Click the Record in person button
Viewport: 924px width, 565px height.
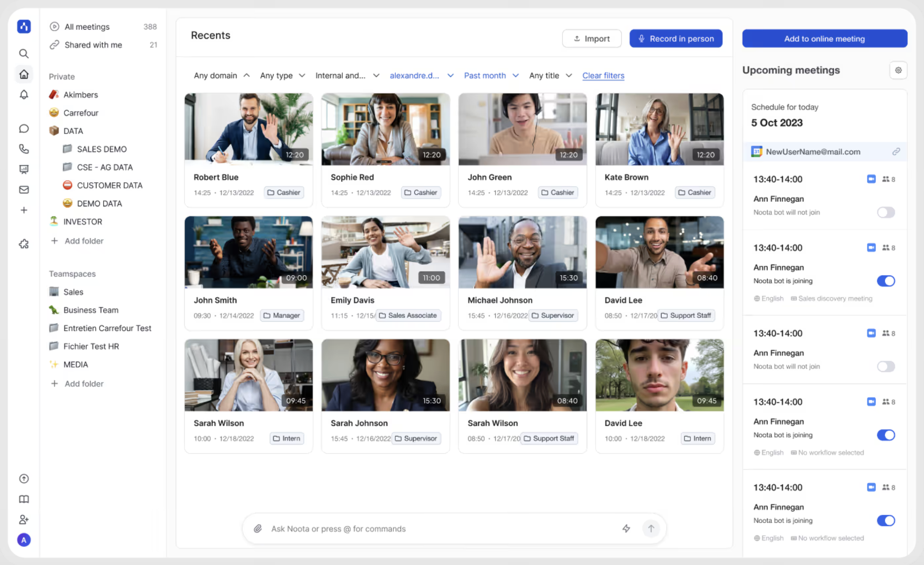676,38
